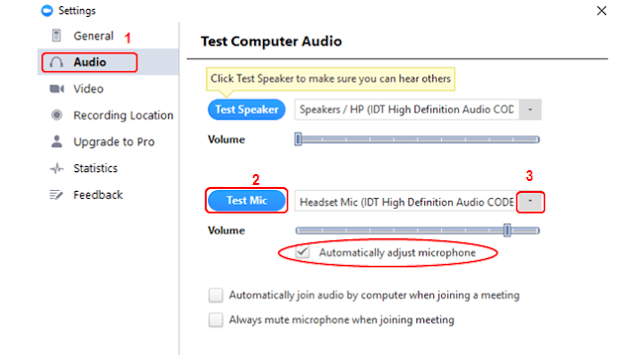Check Always mute microphone when joining meeting
The width and height of the screenshot is (633, 364).
point(216,320)
